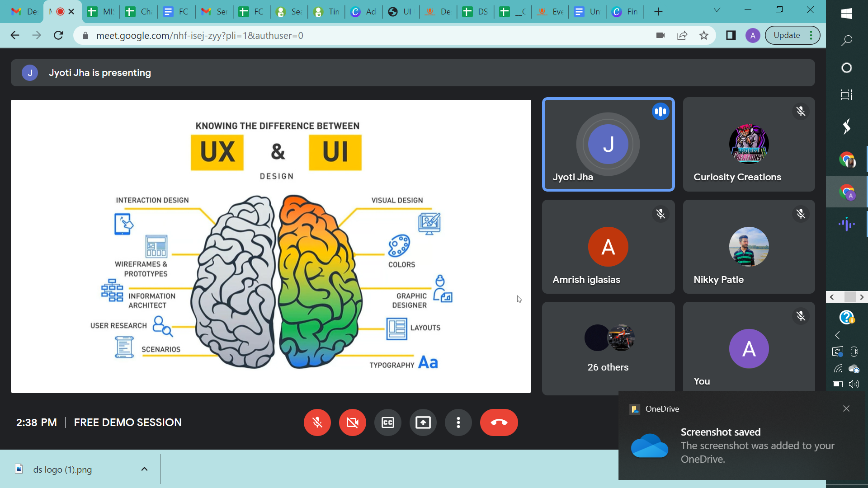Screen dimensions: 868x488
Task: Expand the ds logo download options chevron
Action: point(144,469)
